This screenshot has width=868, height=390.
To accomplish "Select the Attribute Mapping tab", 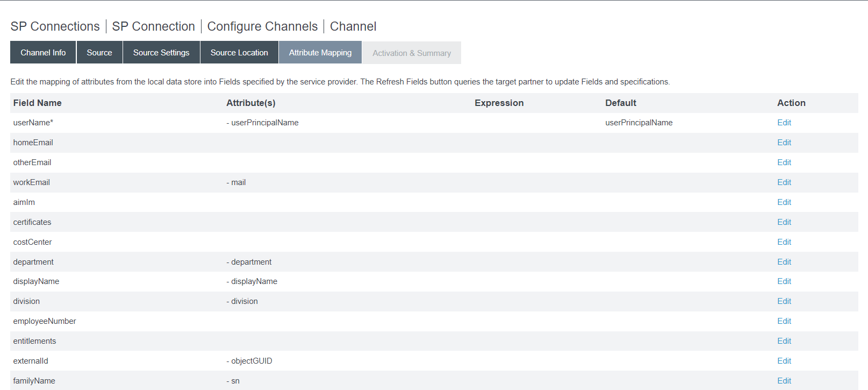I will pyautogui.click(x=320, y=53).
